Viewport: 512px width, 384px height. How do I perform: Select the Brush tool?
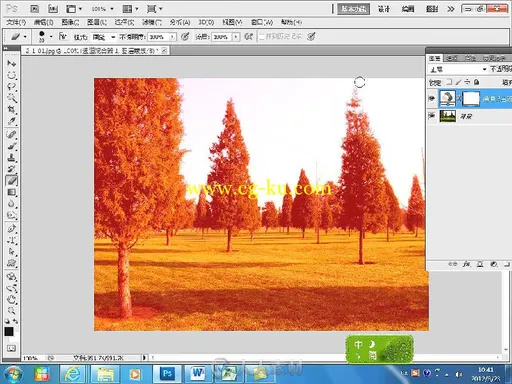point(12,146)
